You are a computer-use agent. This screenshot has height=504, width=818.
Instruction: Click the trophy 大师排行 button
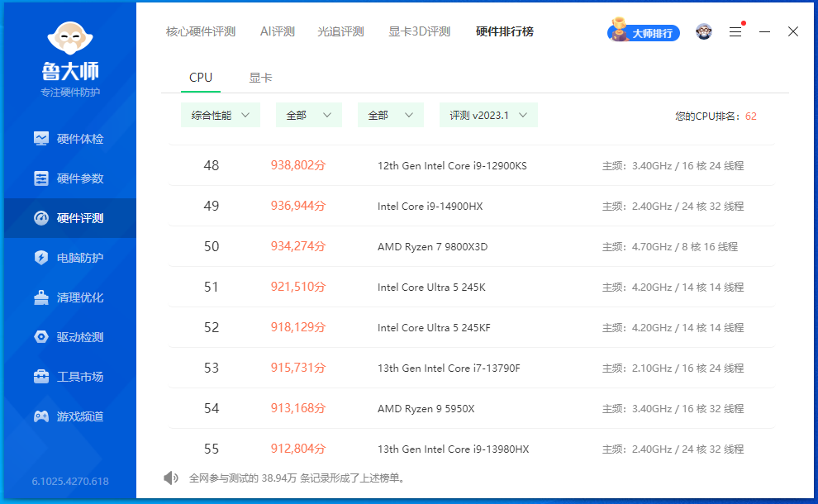pyautogui.click(x=643, y=32)
